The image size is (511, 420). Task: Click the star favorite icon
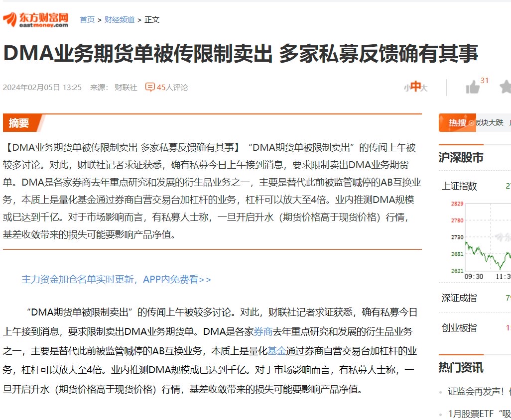[505, 87]
